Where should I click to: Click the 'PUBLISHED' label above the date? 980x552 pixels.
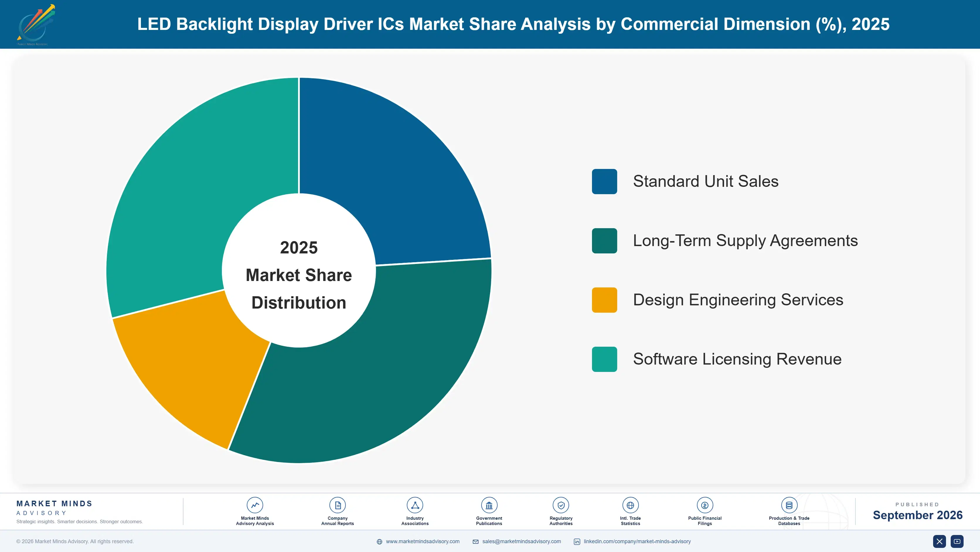[917, 504]
